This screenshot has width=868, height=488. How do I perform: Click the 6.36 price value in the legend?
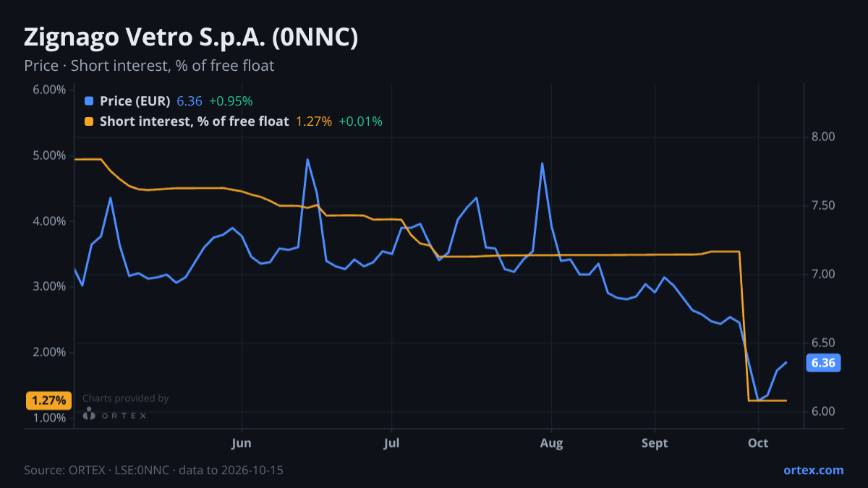tap(190, 101)
